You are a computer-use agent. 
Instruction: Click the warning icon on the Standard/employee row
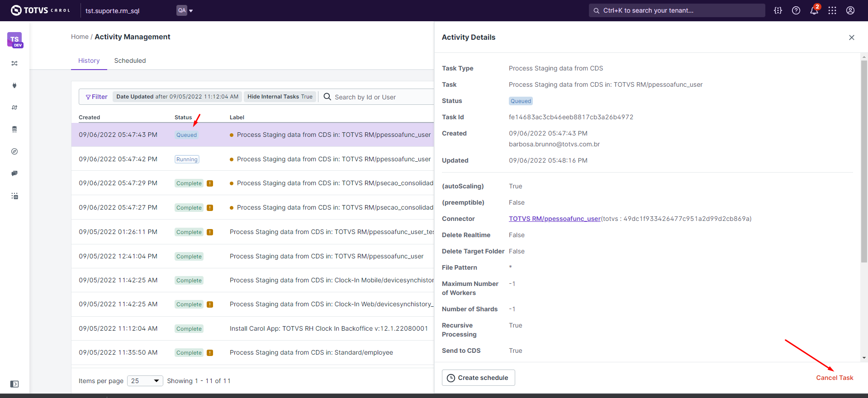click(x=210, y=353)
